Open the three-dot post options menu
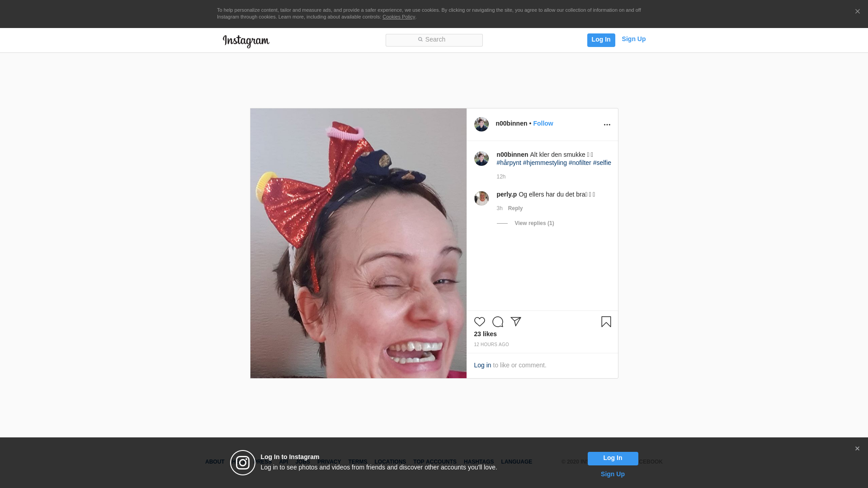Screen dimensions: 868x488 607,125
